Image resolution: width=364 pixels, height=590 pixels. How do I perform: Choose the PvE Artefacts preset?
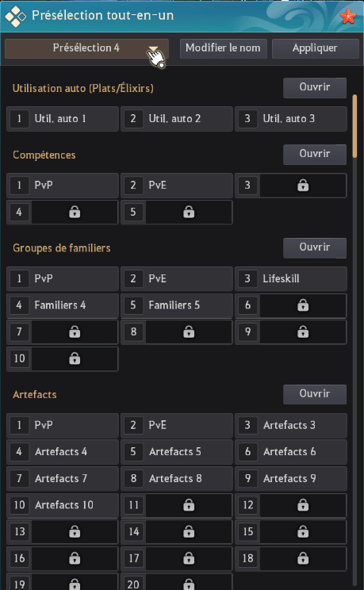pyautogui.click(x=177, y=425)
